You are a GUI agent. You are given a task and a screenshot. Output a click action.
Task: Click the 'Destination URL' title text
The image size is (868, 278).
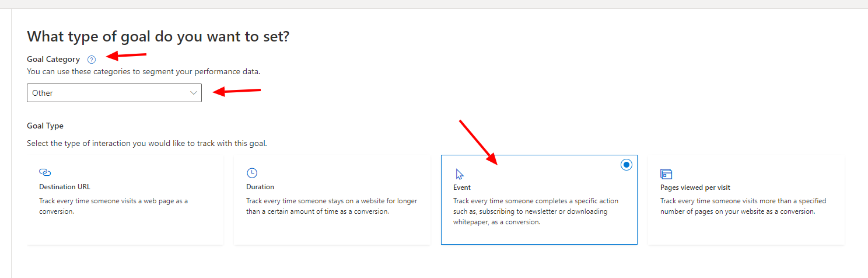(65, 187)
